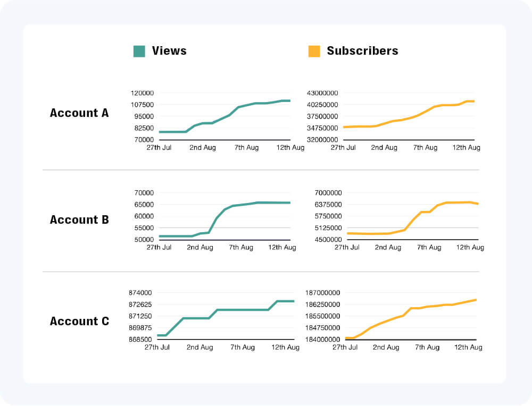Open Account A teal views chart
The width and height of the screenshot is (532, 406).
(223, 117)
